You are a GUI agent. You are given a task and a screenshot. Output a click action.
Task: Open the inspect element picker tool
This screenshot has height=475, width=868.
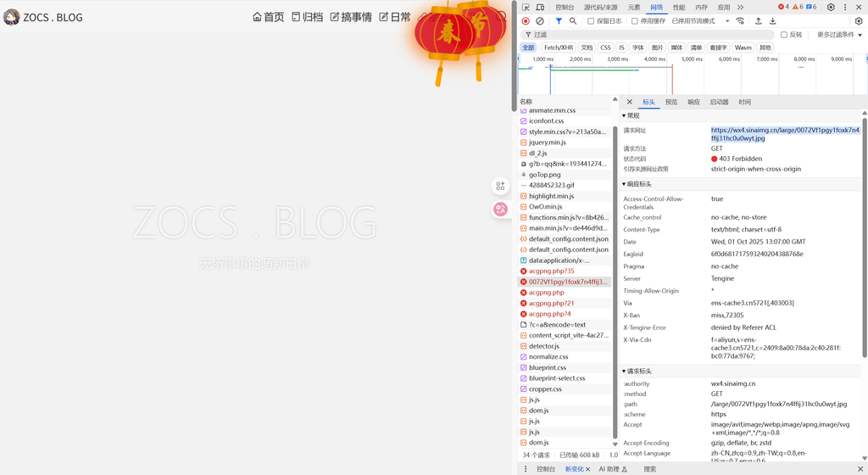(526, 7)
